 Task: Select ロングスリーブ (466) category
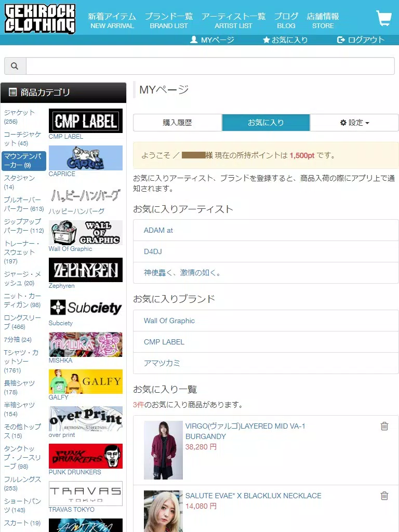coord(22,322)
